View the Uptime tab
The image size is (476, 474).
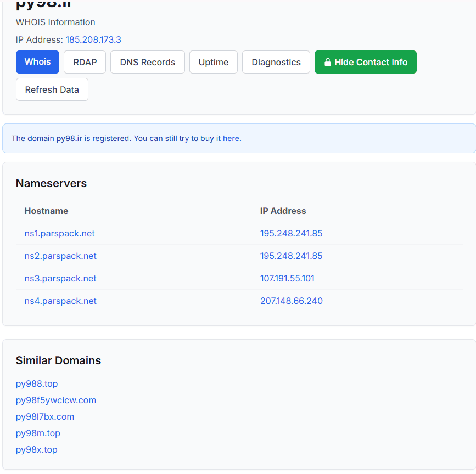tap(214, 62)
